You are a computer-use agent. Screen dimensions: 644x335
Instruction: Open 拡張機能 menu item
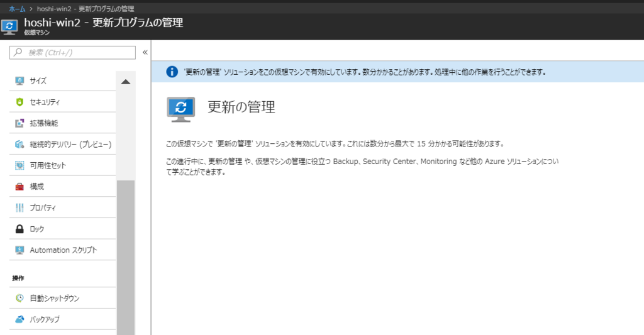tap(62, 123)
